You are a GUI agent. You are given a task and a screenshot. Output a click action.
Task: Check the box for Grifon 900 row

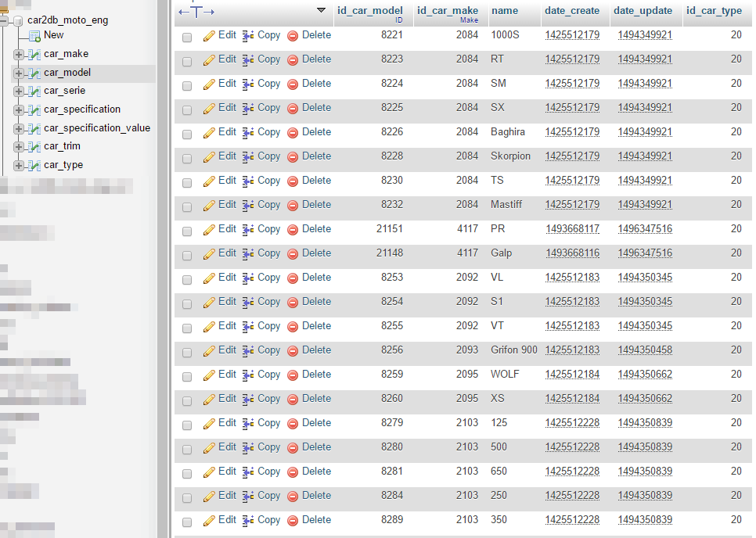click(187, 353)
